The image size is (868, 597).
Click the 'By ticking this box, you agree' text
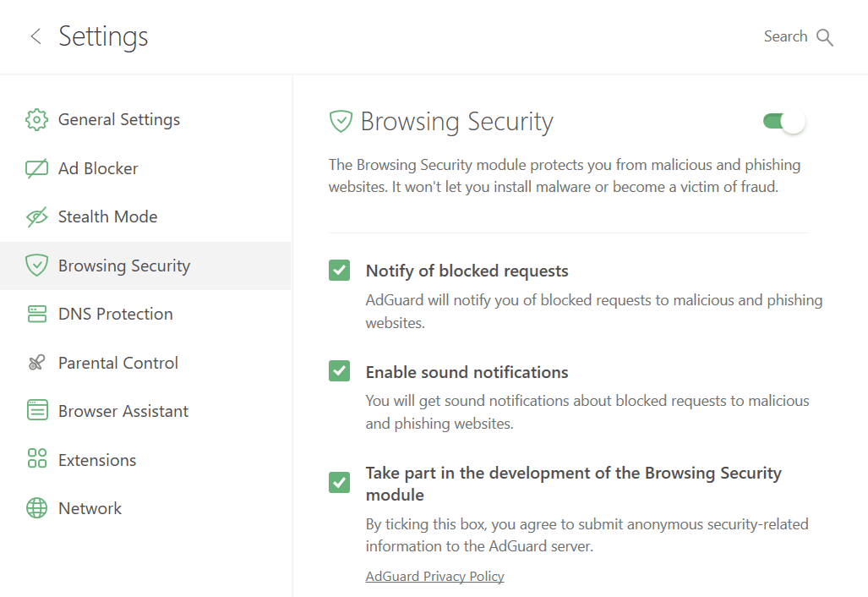coord(587,535)
